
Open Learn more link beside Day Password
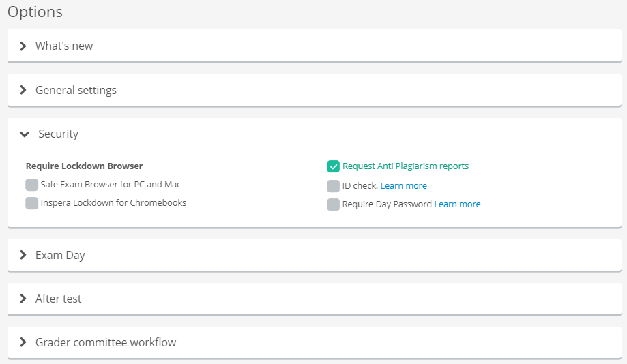click(x=457, y=204)
